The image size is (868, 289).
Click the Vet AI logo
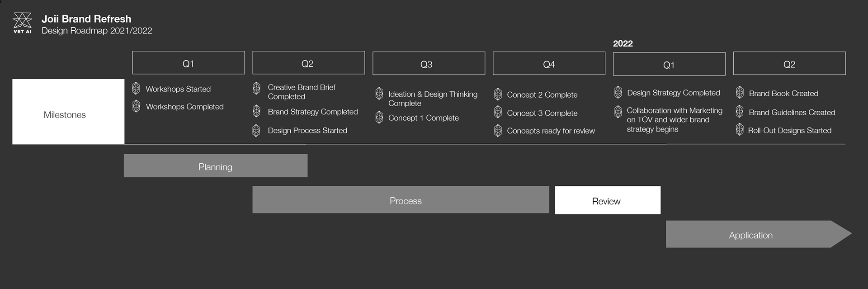tap(22, 23)
